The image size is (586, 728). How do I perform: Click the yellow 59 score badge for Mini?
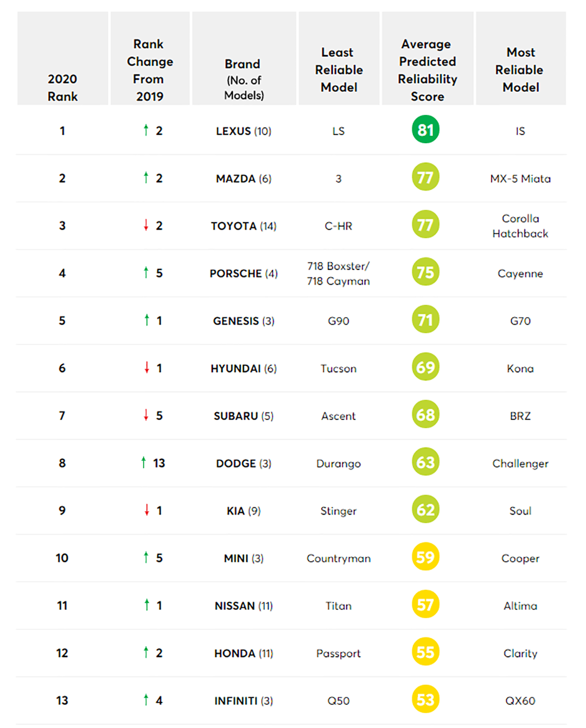click(425, 558)
